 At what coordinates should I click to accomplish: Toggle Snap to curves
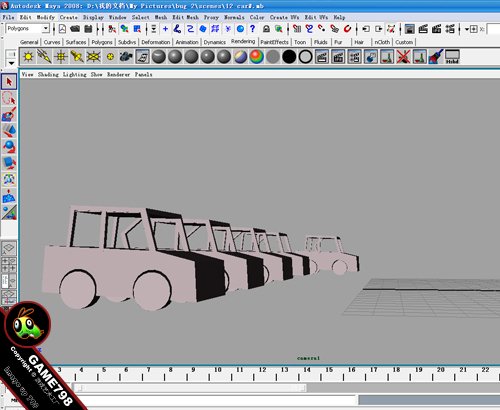point(309,29)
